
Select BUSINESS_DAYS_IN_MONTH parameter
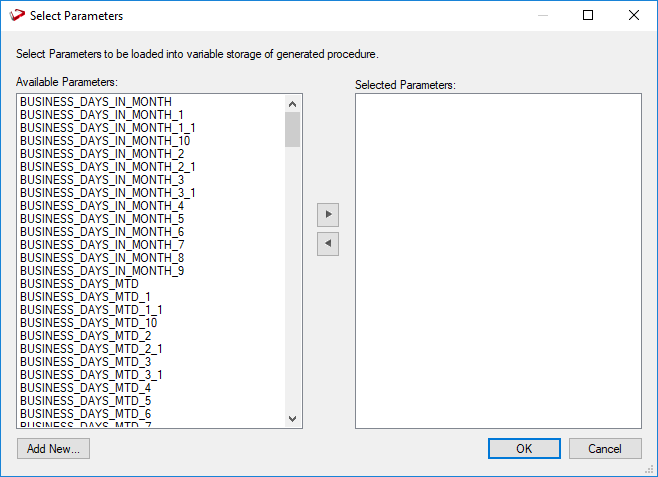96,102
